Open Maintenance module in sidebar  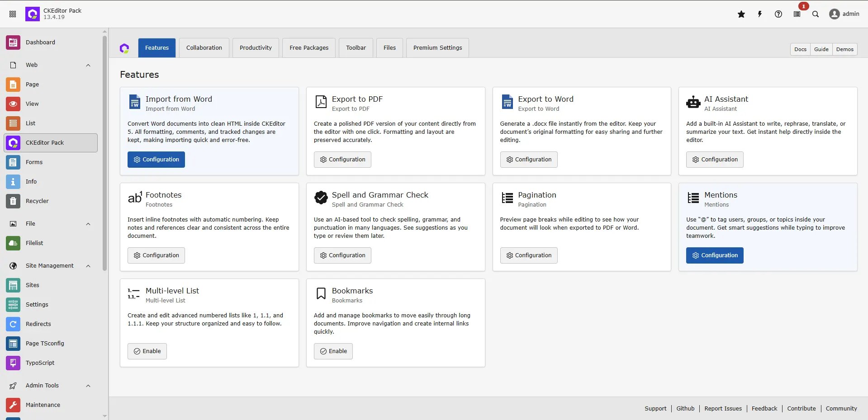click(x=51, y=405)
